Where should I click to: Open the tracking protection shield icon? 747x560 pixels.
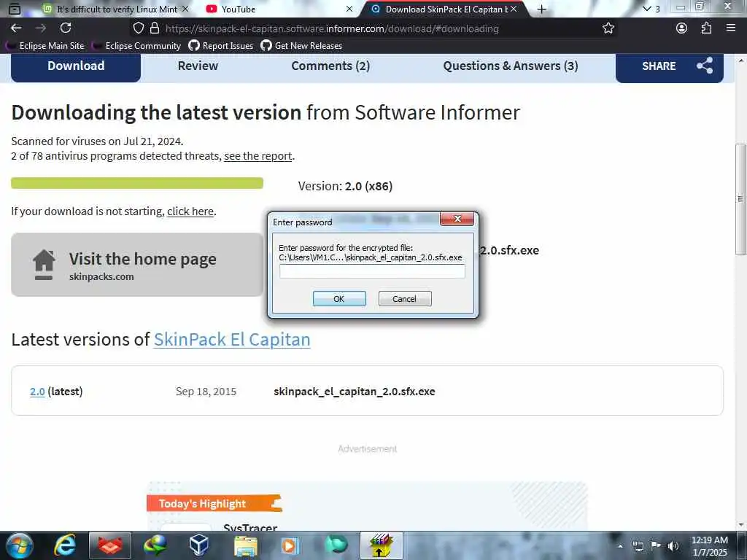pos(138,28)
